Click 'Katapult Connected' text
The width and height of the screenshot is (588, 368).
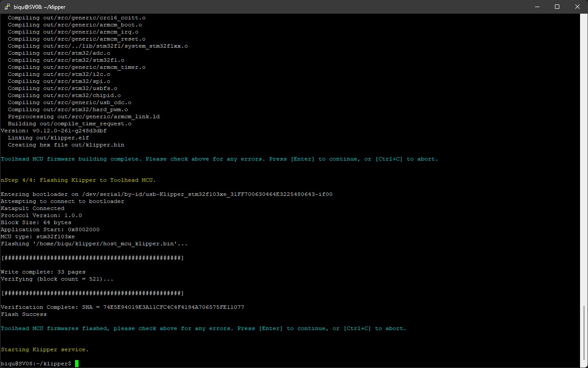32,208
